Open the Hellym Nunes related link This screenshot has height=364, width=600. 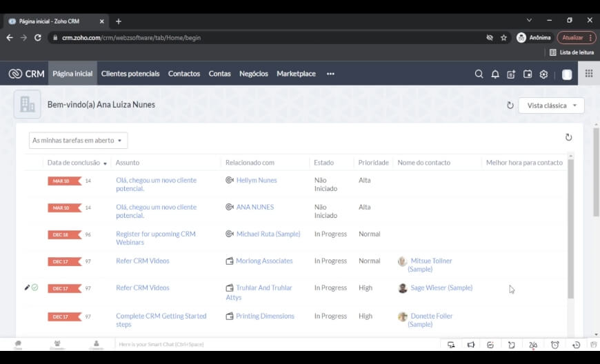click(256, 180)
